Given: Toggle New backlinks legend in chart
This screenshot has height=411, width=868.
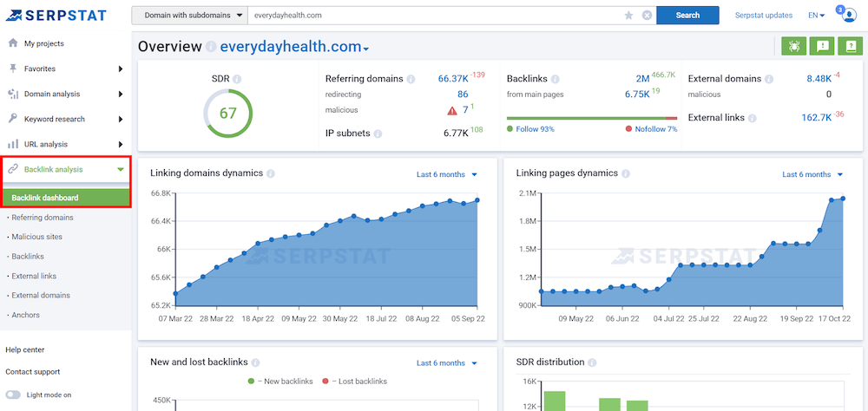Looking at the screenshot, I should tap(275, 381).
